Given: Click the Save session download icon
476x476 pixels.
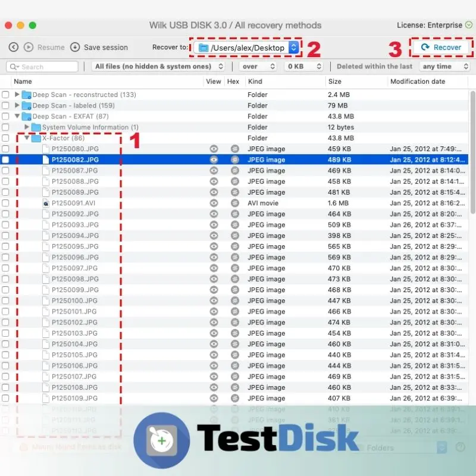Looking at the screenshot, I should tap(75, 47).
